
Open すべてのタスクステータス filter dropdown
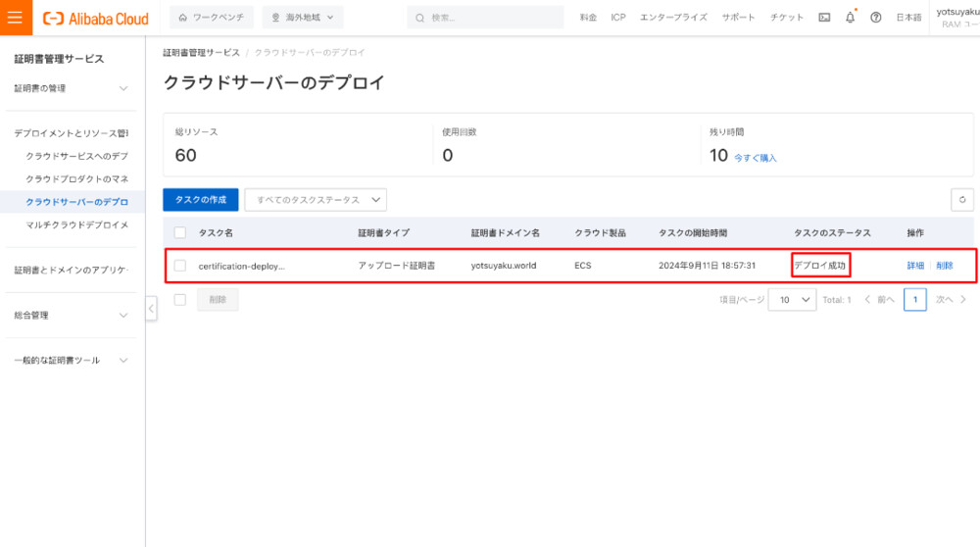click(x=316, y=200)
